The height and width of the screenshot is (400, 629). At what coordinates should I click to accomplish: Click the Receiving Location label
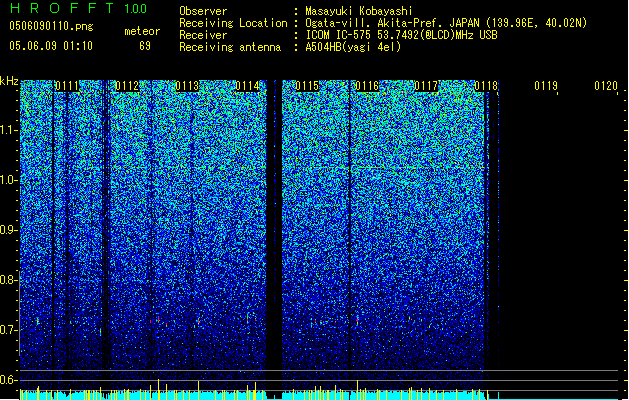coord(233,23)
